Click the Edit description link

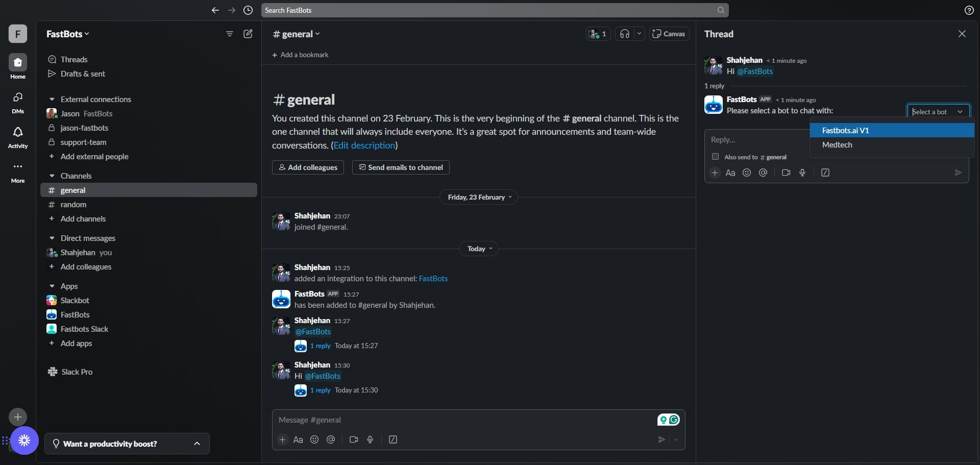pos(364,145)
